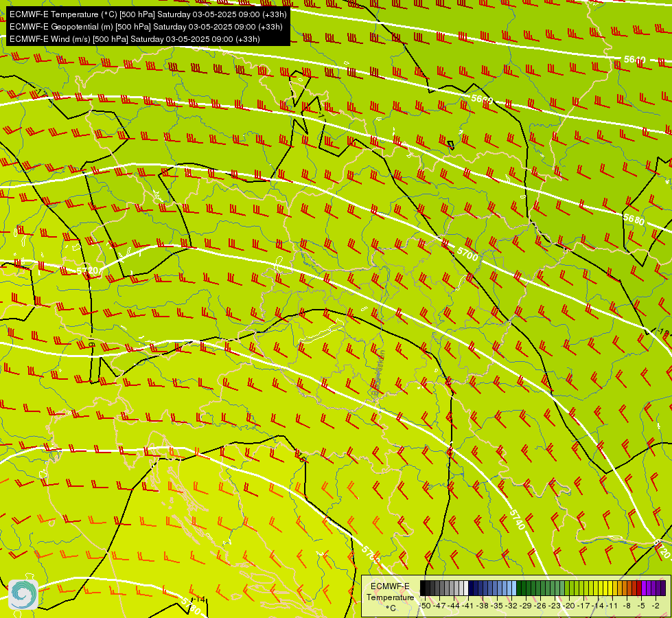
Task: Pick the red swatch near -5 in the legend
Action: [x=639, y=588]
